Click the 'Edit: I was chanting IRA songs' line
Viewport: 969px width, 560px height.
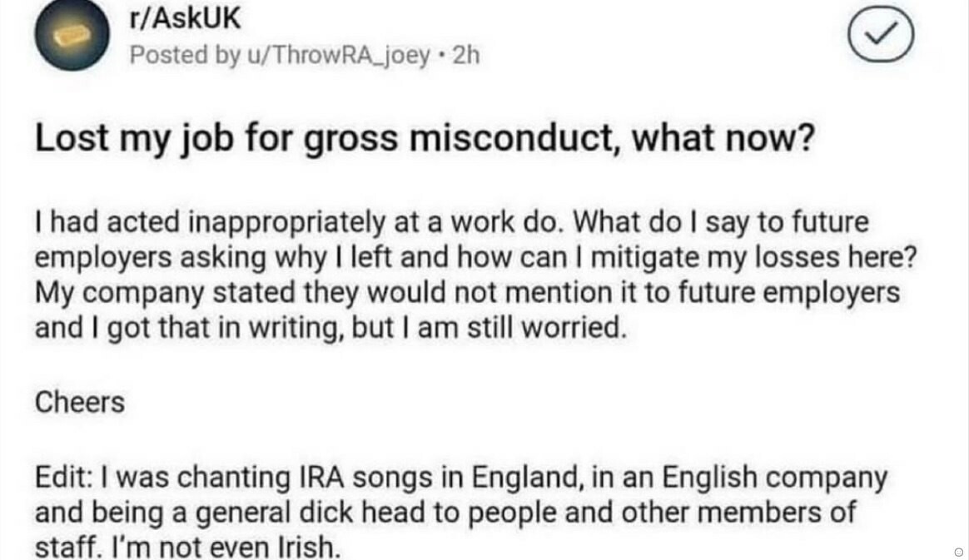point(461,478)
